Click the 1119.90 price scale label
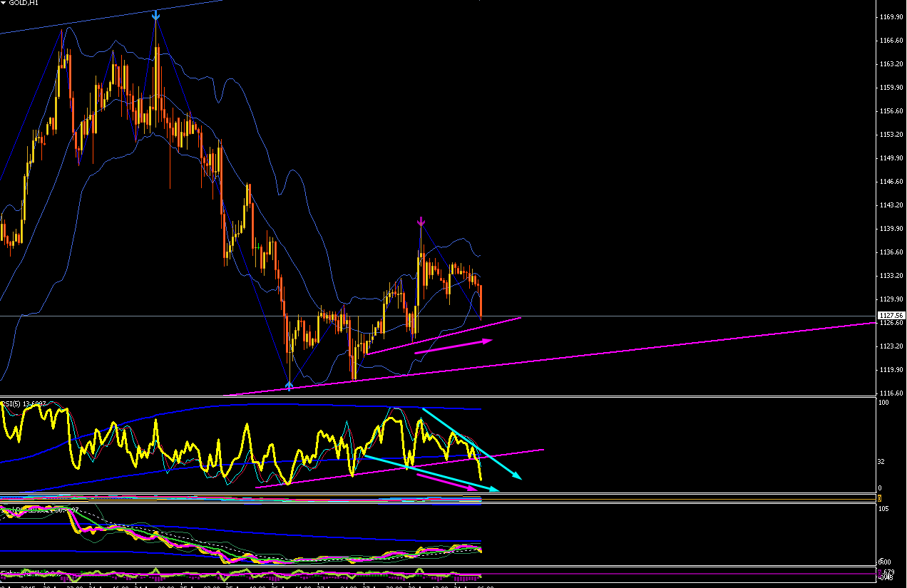 (x=892, y=369)
